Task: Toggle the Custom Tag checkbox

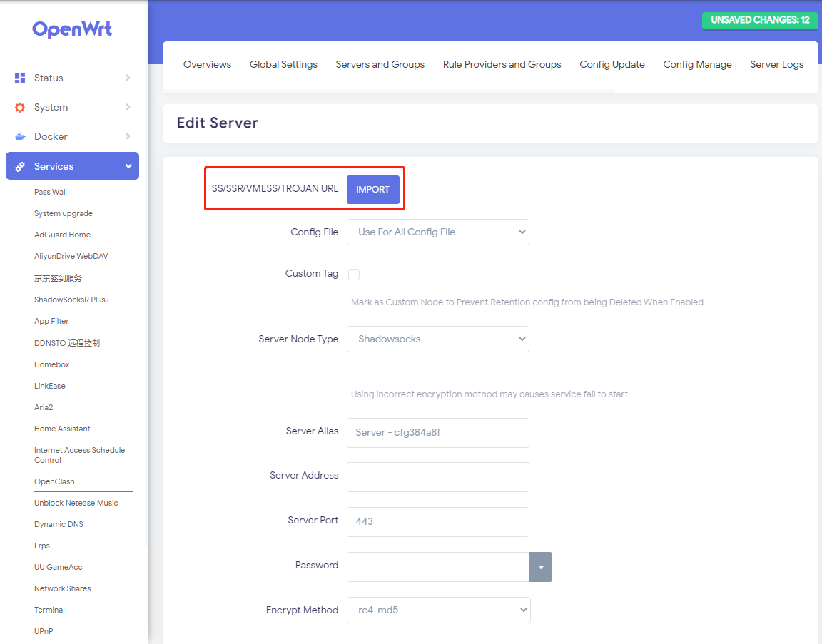Action: (354, 274)
